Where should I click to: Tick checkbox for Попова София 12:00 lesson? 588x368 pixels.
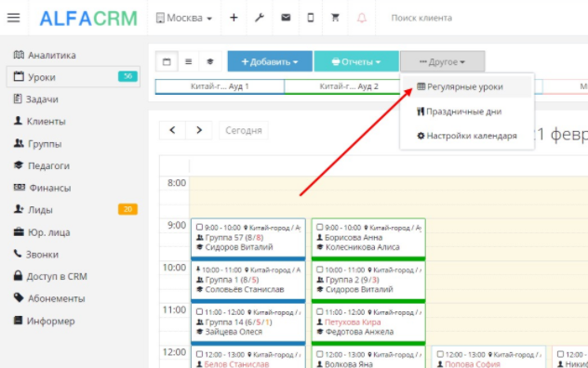tap(440, 354)
